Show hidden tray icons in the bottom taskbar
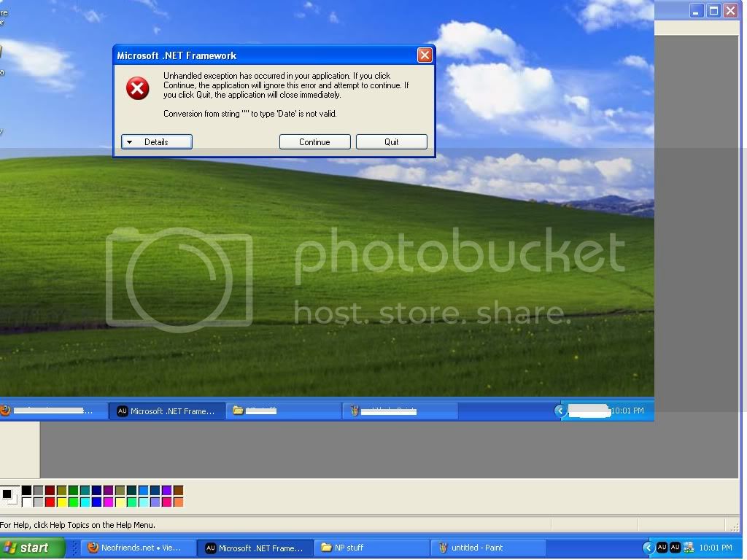Screen dimensions: 747x560 point(647,548)
